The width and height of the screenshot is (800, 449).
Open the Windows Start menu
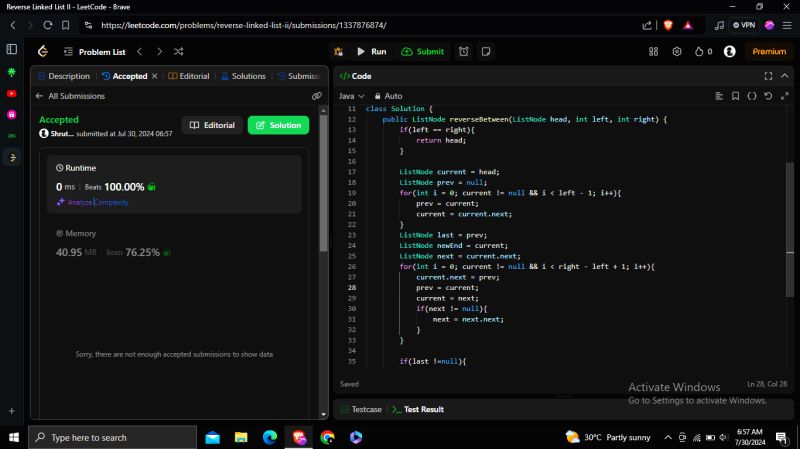click(x=14, y=437)
